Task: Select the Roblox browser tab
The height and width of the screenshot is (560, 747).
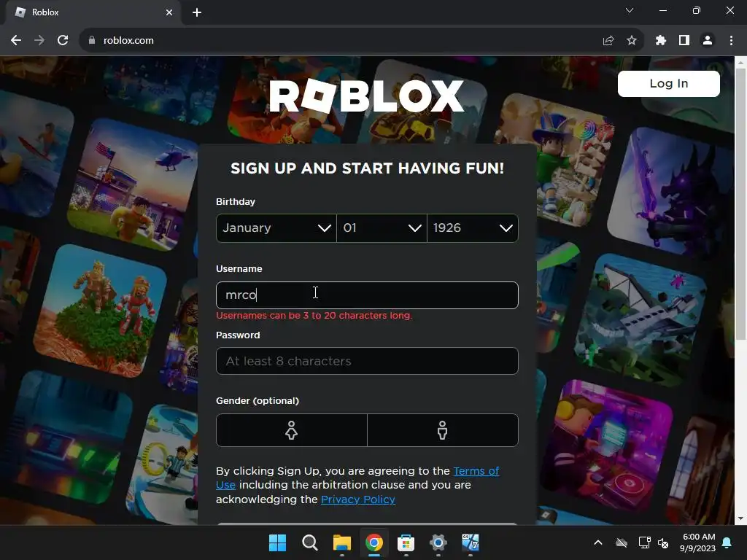Action: [x=93, y=12]
